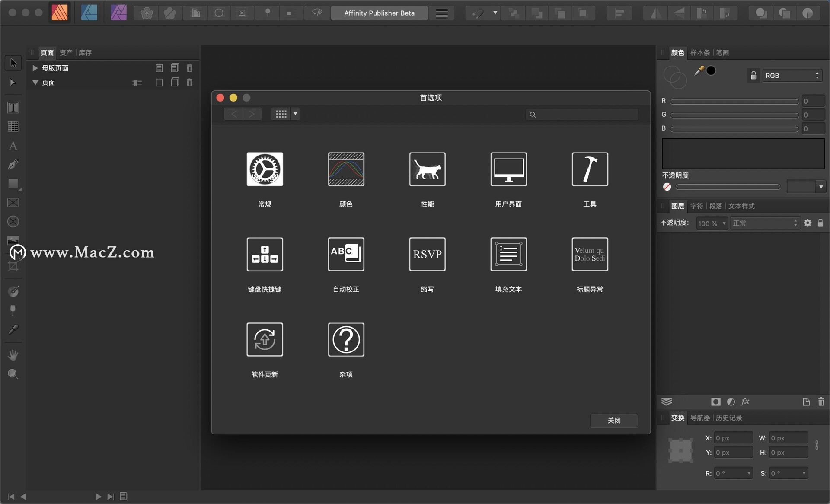Open 颜色 (Color) preferences
The width and height of the screenshot is (830, 504).
346,169
